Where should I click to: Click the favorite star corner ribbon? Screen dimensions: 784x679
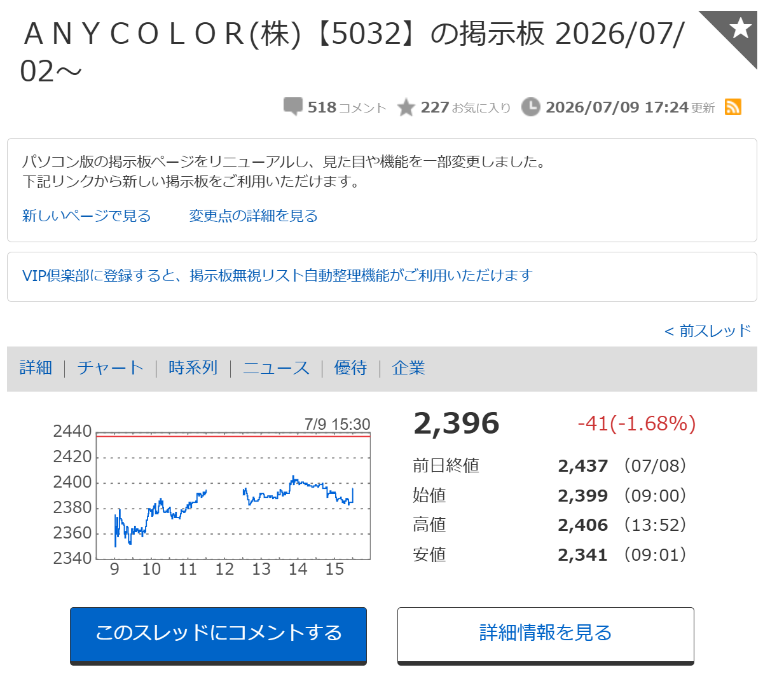(736, 32)
